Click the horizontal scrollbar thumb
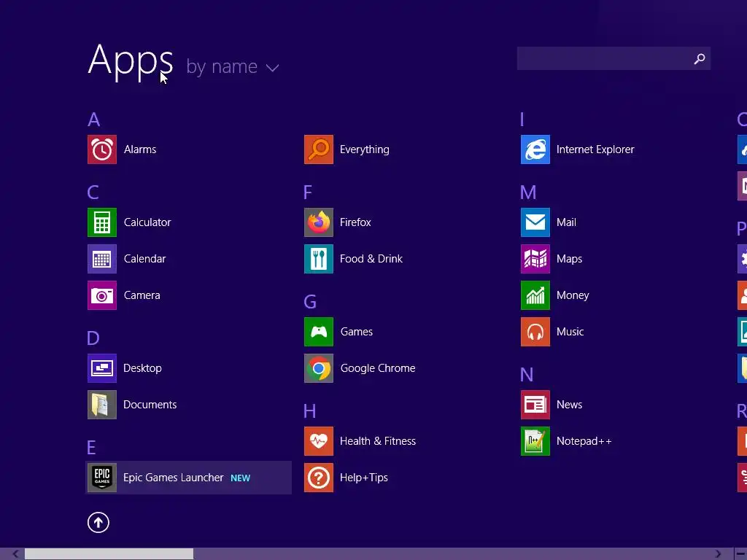The image size is (747, 560). [109, 554]
